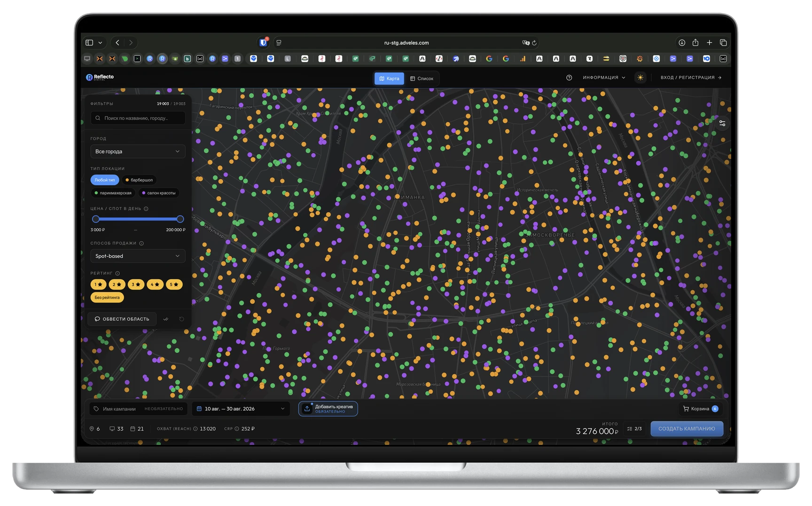Open the 'Все города' city dropdown
The height and width of the screenshot is (506, 812).
[138, 151]
